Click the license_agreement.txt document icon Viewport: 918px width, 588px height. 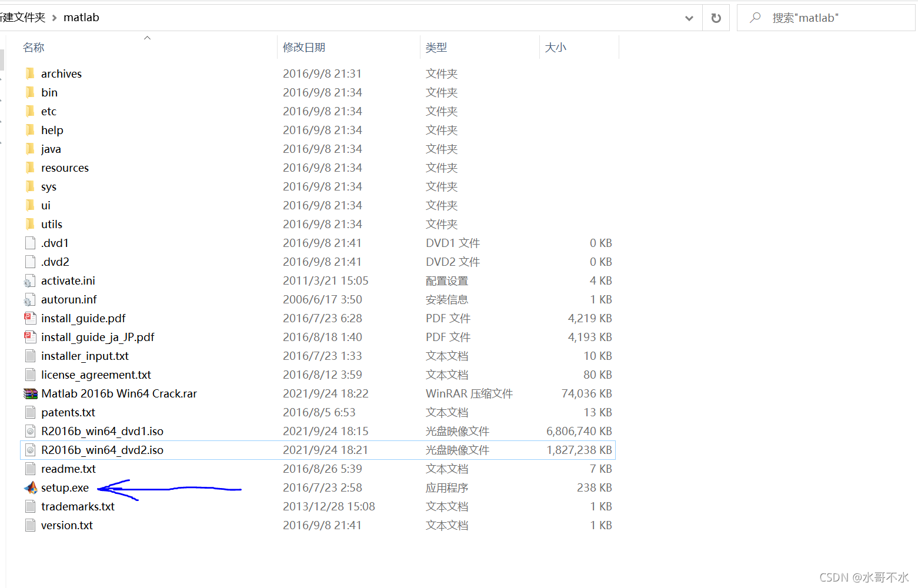[x=30, y=375]
